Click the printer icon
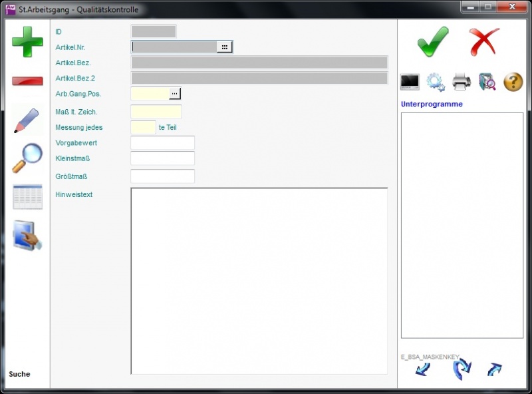The height and width of the screenshot is (394, 532). pyautogui.click(x=462, y=82)
